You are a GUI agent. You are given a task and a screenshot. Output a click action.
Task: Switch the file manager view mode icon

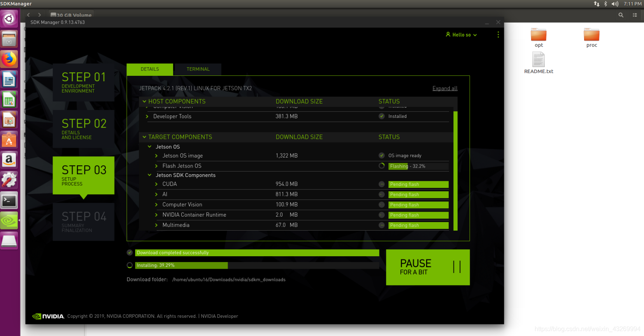(x=635, y=15)
